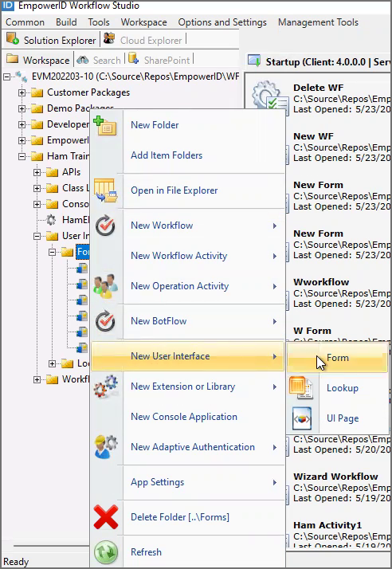Click the Lookup submenu icon
The height and width of the screenshot is (569, 392).
(301, 388)
